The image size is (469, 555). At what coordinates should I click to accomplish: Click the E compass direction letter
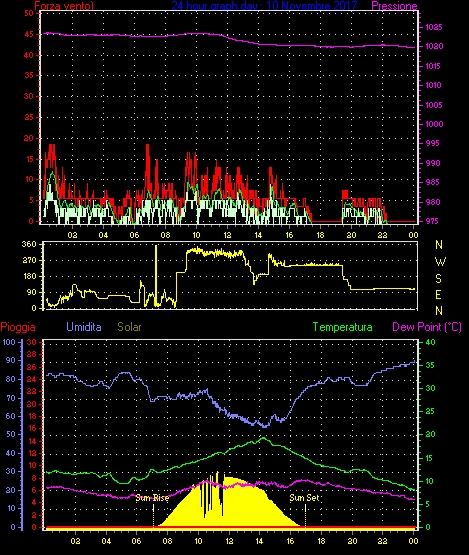[438, 295]
